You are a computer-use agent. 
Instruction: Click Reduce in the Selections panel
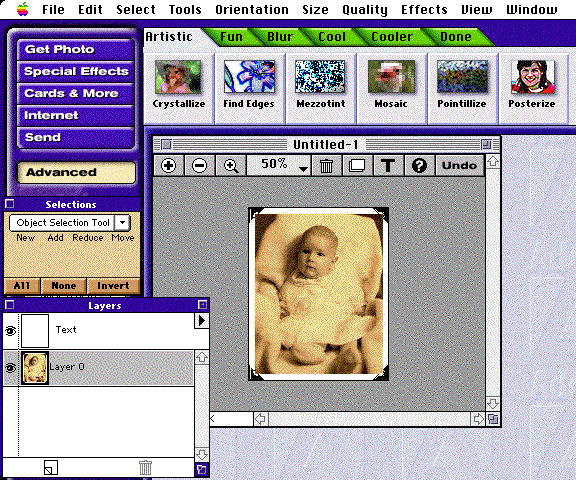tap(88, 238)
